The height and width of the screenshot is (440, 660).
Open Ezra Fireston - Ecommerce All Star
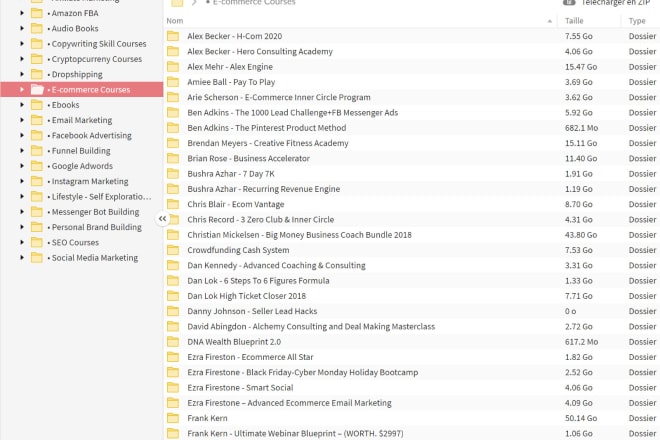[x=250, y=357]
